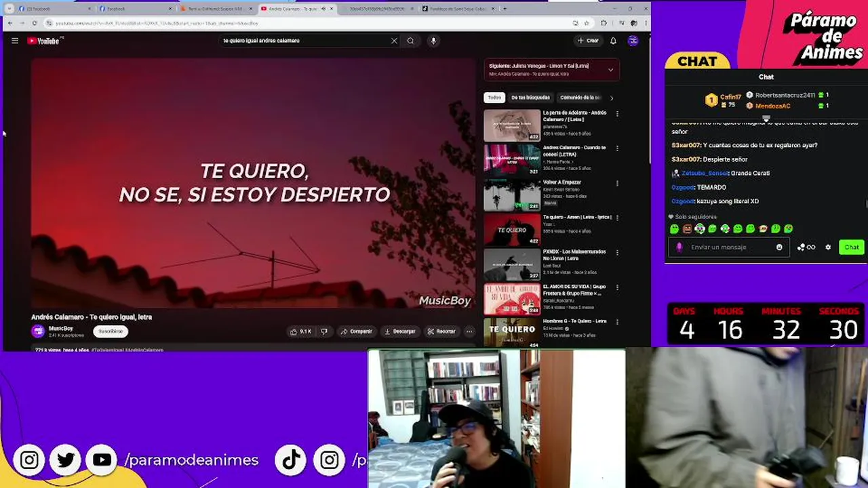The height and width of the screenshot is (488, 868).
Task: Switch to the second Facebook tab
Action: (134, 9)
